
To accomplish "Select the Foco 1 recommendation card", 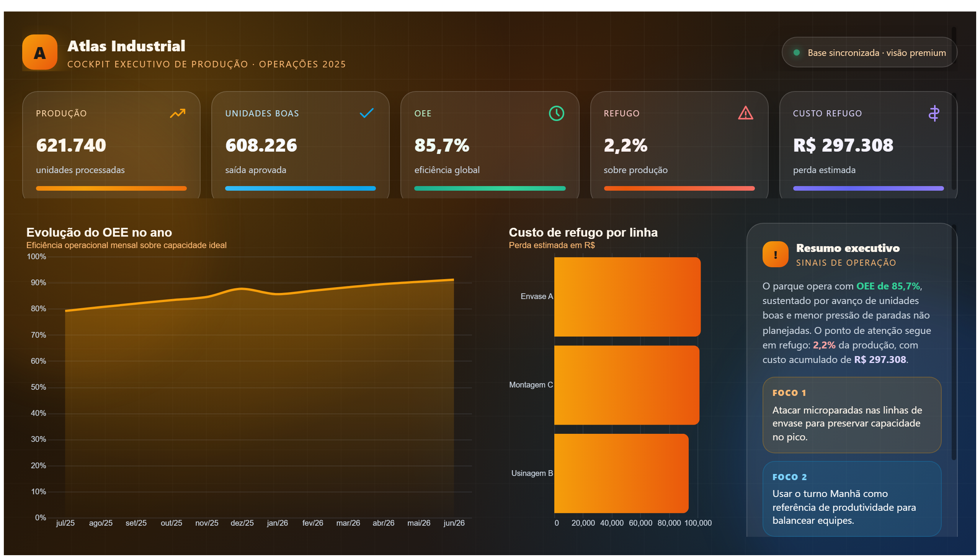I will point(851,415).
